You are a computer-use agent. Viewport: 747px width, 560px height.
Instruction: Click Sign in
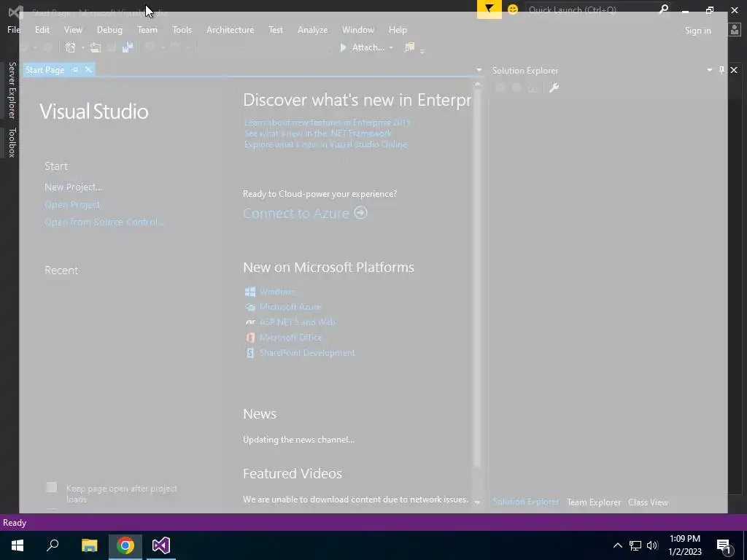click(697, 31)
